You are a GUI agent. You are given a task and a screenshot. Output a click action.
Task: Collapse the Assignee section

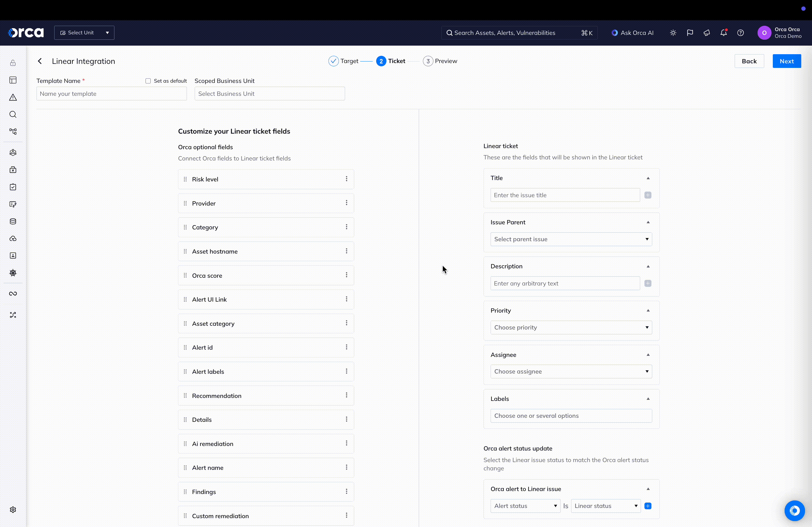(648, 355)
